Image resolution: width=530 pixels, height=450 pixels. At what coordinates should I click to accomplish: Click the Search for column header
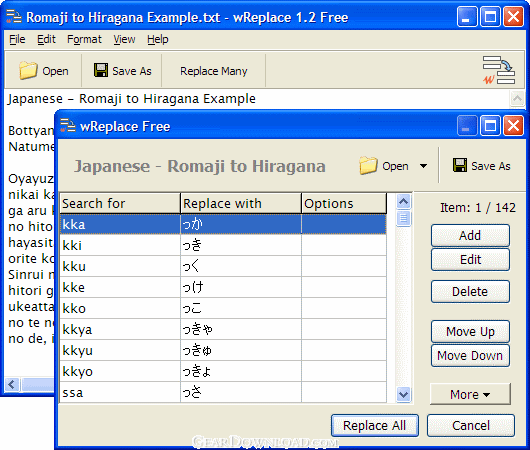(120, 204)
